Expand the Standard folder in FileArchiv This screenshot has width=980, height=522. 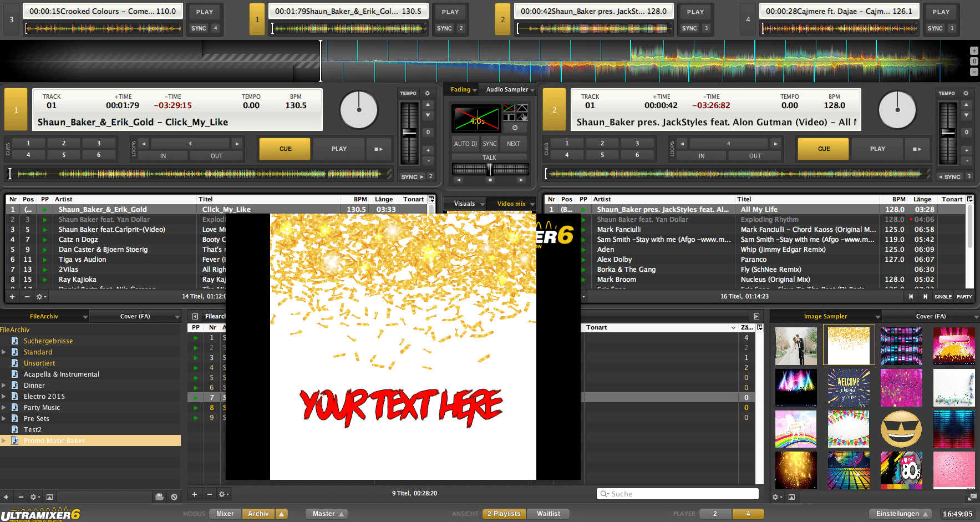coord(4,352)
